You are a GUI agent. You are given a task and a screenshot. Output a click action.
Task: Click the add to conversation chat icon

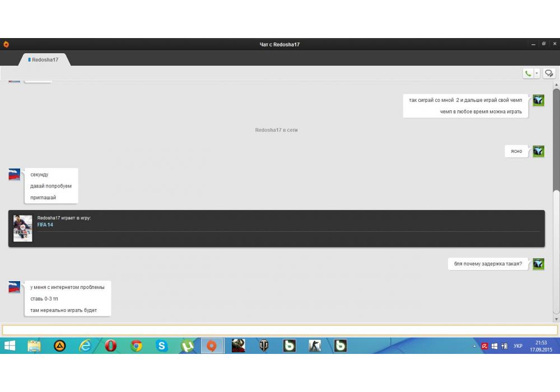(549, 73)
